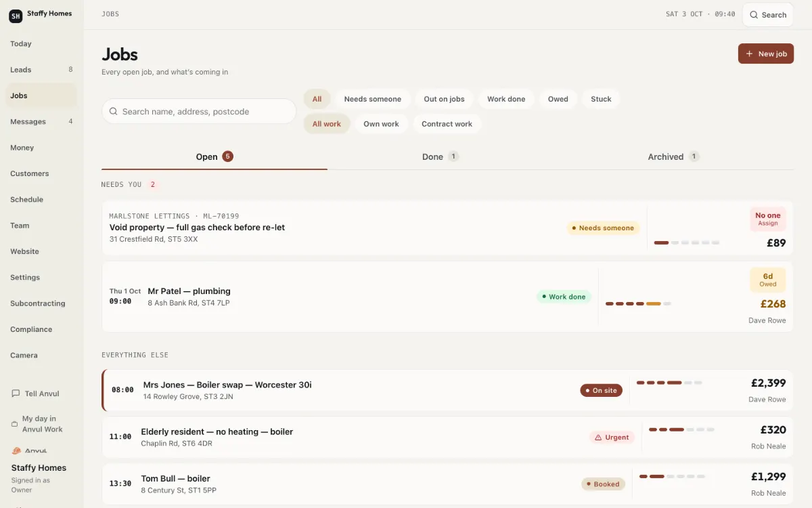The height and width of the screenshot is (508, 812).
Task: Click the magnifier icon in jobs search field
Action: [113, 111]
